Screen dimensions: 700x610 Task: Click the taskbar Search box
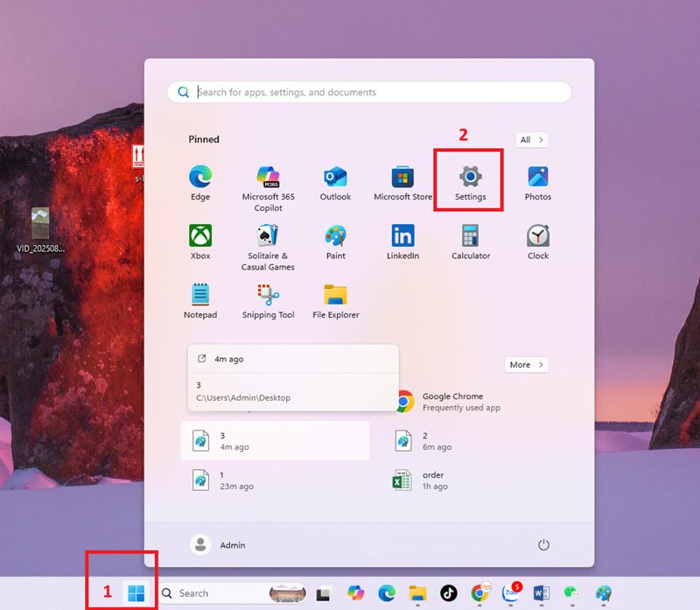pyautogui.click(x=233, y=593)
